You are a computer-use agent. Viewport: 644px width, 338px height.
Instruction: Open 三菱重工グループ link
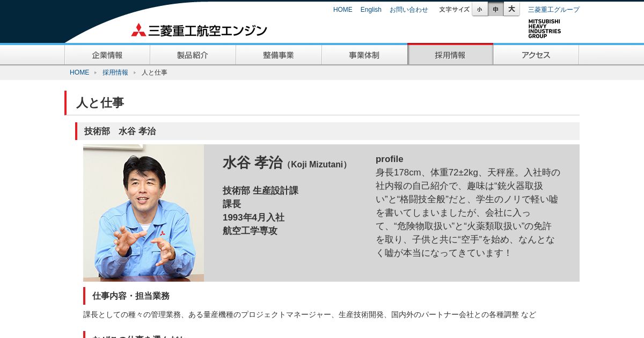(554, 10)
